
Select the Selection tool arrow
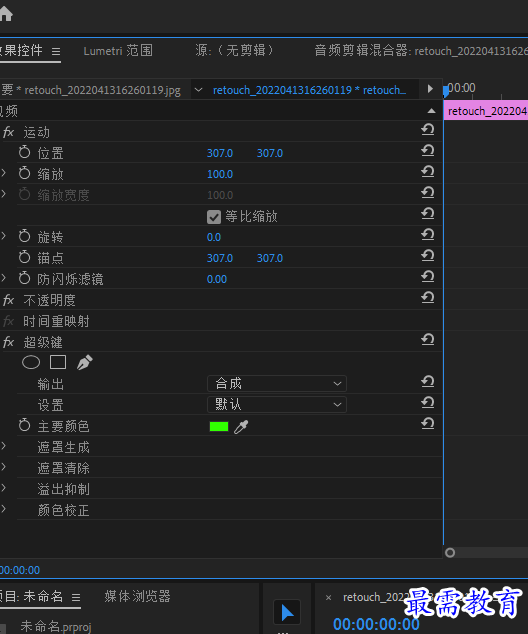tap(287, 613)
